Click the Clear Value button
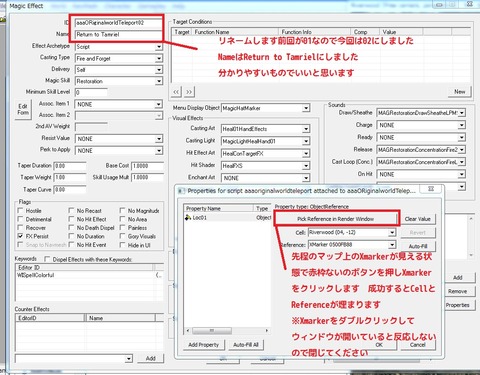This screenshot has height=375, width=480. (x=418, y=219)
